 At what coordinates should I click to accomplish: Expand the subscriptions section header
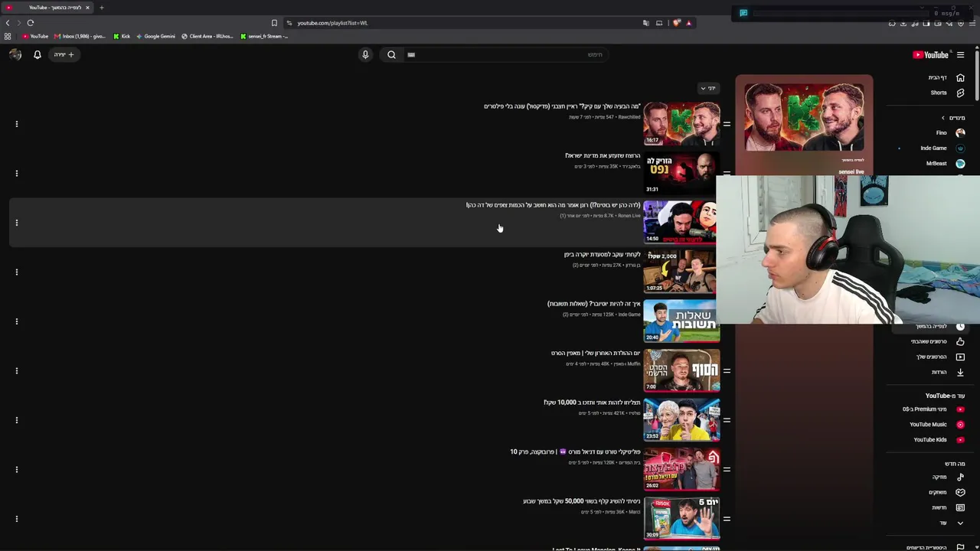[x=952, y=118]
